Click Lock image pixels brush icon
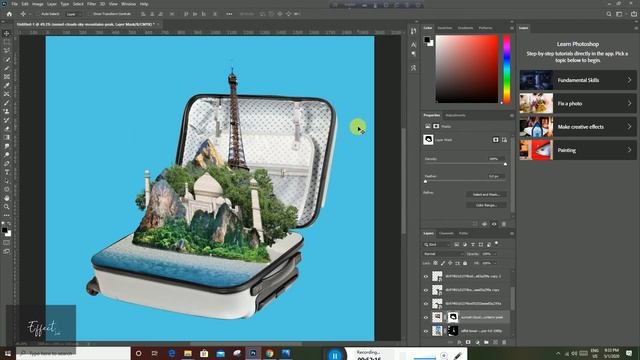The width and height of the screenshot is (640, 360). [443, 263]
